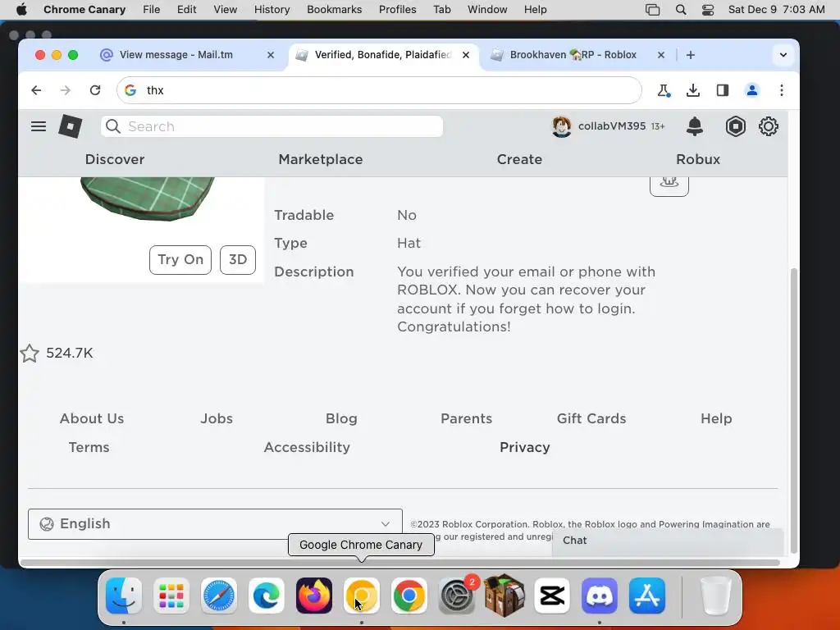Open Finder from the dock
Image resolution: width=840 pixels, height=630 pixels.
click(124, 596)
